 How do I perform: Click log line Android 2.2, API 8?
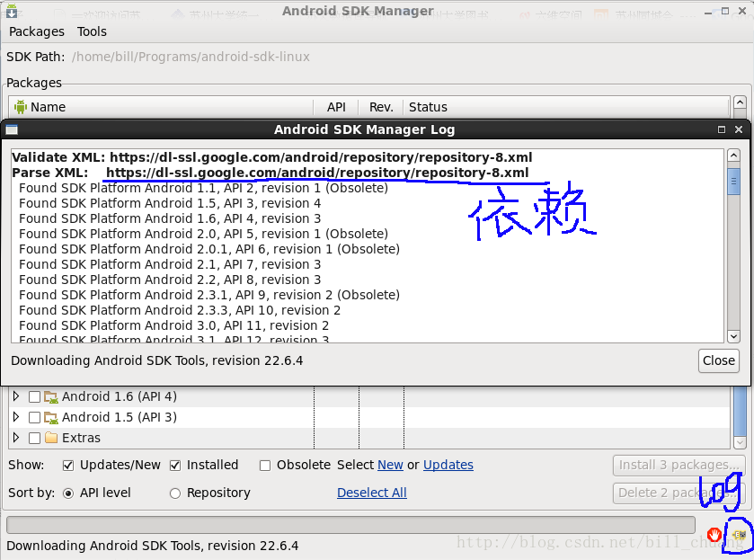click(170, 280)
